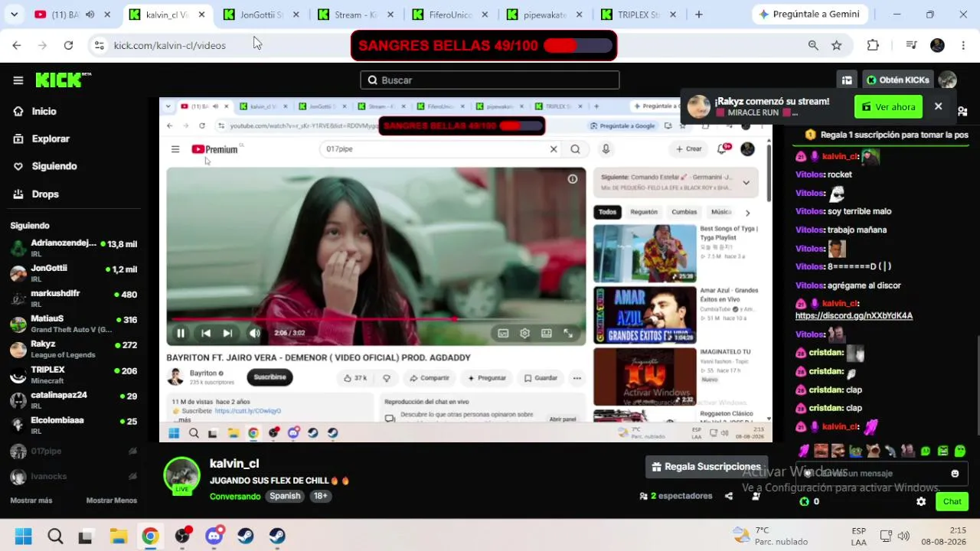Viewport: 980px width, 551px height.
Task: Click the Chrome address bar URL
Action: pos(170,45)
